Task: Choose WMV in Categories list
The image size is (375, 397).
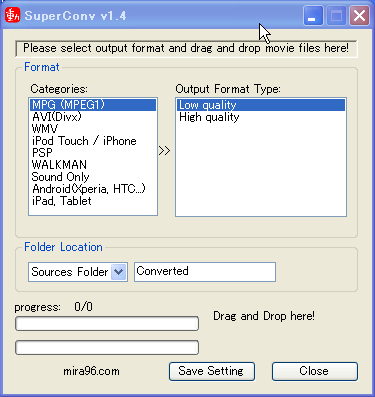Action: coord(93,129)
